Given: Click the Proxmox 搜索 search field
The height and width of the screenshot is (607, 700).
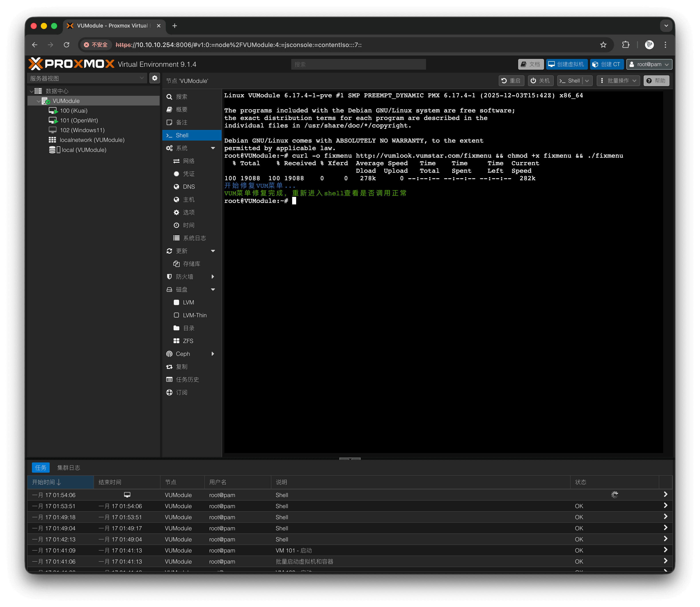Looking at the screenshot, I should [358, 64].
